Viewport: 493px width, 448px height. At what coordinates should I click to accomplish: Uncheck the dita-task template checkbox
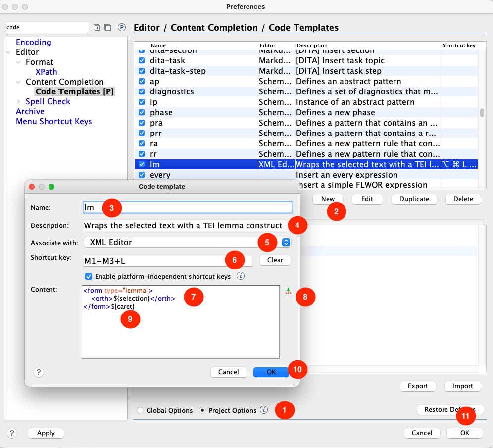pyautogui.click(x=142, y=60)
